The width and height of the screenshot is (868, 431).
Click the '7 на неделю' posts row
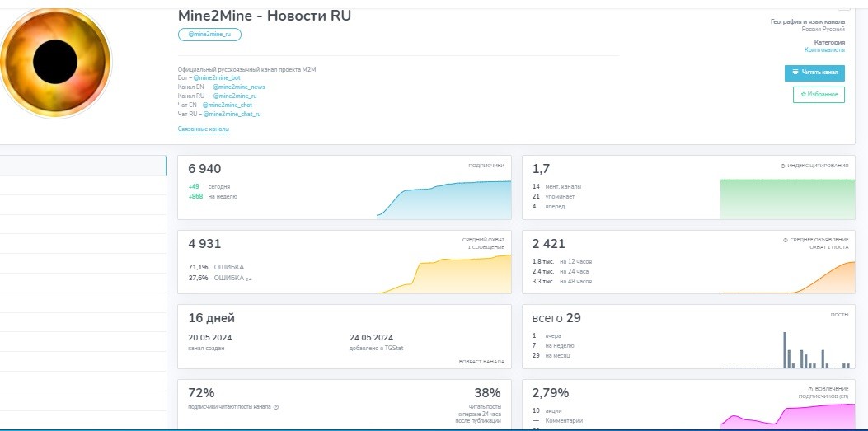pyautogui.click(x=553, y=346)
